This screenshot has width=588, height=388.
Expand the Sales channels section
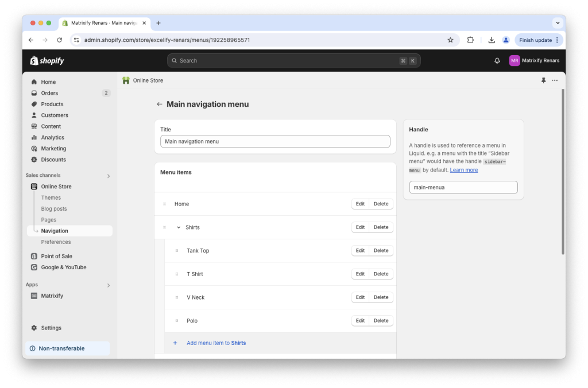coord(108,175)
